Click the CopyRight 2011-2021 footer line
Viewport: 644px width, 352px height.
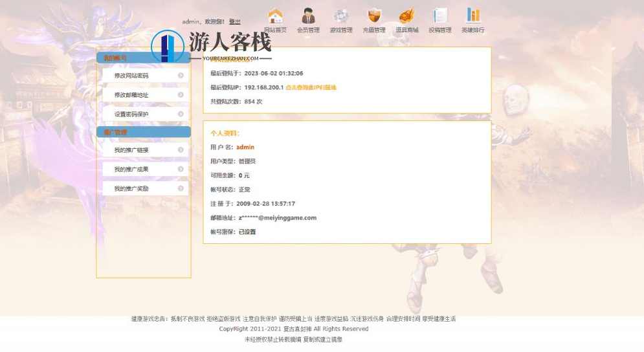point(294,329)
